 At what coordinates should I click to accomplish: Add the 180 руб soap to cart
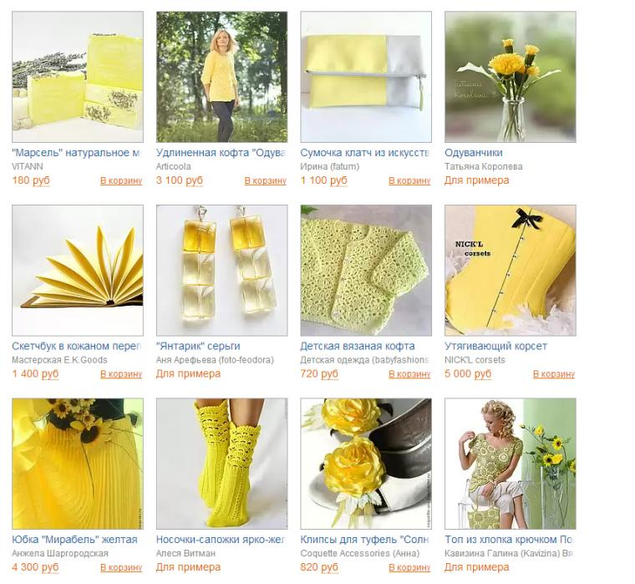point(121,181)
